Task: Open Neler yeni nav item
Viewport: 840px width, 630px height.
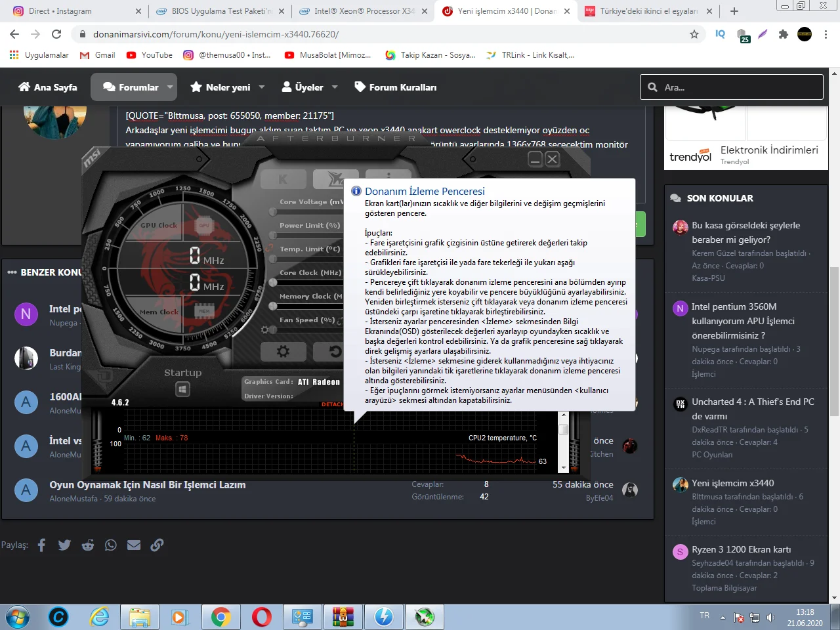Action: 220,87
